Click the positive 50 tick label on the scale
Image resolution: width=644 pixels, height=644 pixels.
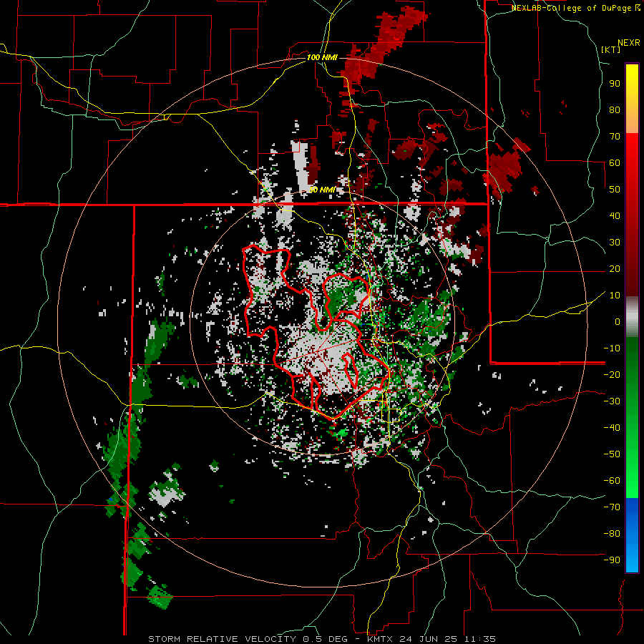tap(615, 190)
